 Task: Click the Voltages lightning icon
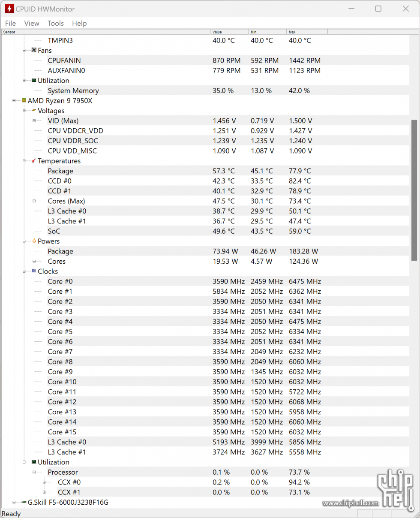pos(34,111)
